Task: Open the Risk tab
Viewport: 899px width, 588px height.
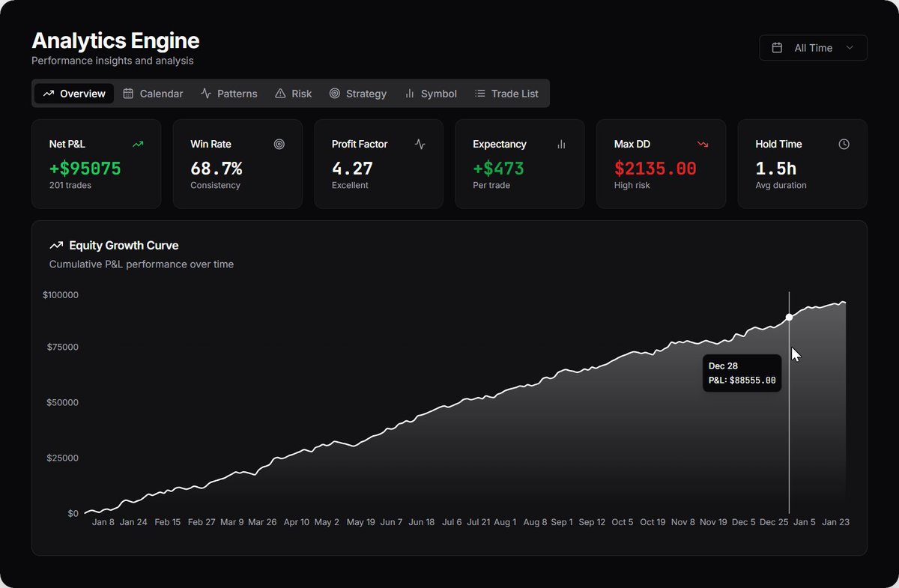Action: [x=293, y=94]
